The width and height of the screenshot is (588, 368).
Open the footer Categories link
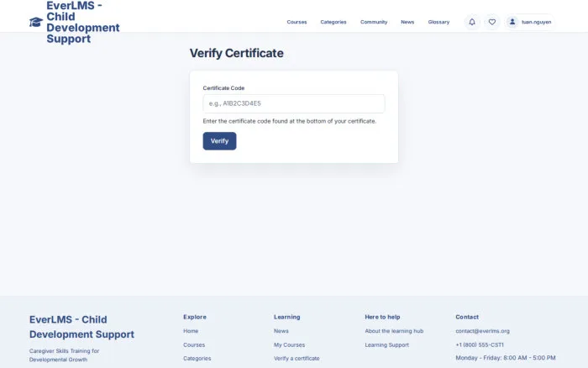[197, 358]
